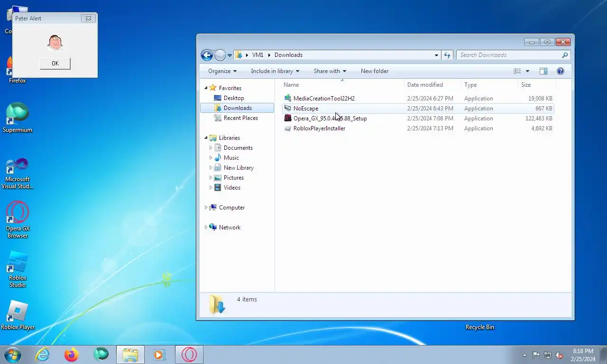Select the Opera_GX Setup file icon
This screenshot has width=607, height=364.
287,118
